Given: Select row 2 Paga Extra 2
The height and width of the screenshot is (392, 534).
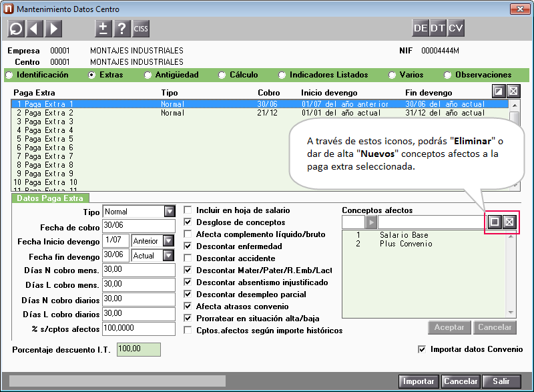Looking at the screenshot, I should (260, 113).
